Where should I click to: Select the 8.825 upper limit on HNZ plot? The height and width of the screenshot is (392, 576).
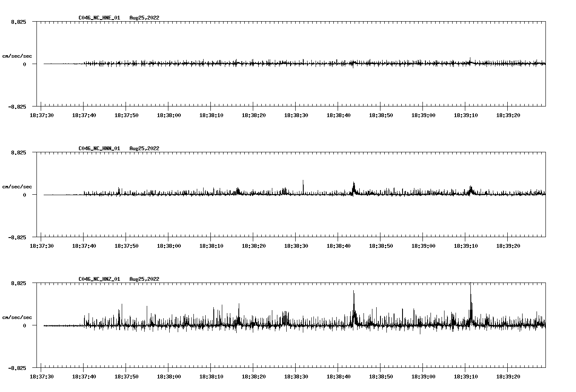click(18, 283)
